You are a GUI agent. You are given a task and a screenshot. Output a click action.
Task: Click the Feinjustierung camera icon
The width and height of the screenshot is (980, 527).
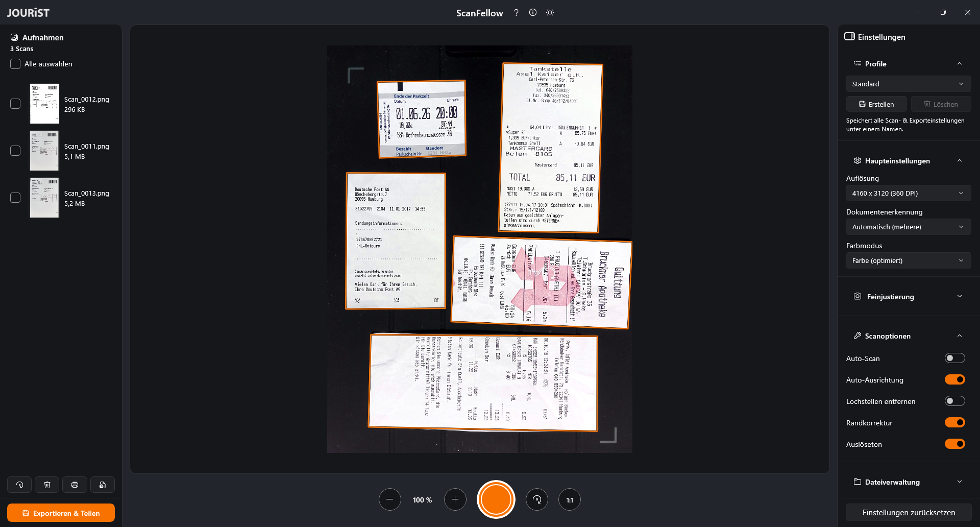(857, 297)
